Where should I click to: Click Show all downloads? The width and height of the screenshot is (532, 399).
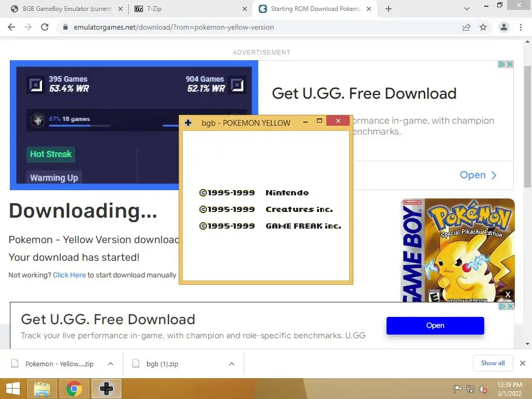pyautogui.click(x=493, y=363)
